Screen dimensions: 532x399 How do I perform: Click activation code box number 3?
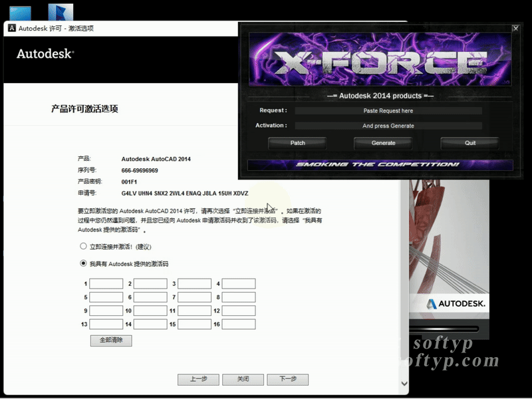click(194, 284)
